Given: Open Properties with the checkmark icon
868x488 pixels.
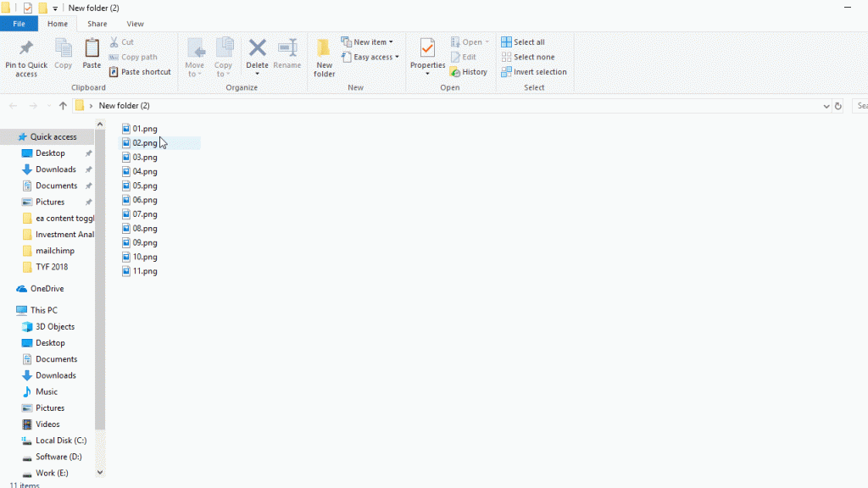Looking at the screenshot, I should [427, 50].
